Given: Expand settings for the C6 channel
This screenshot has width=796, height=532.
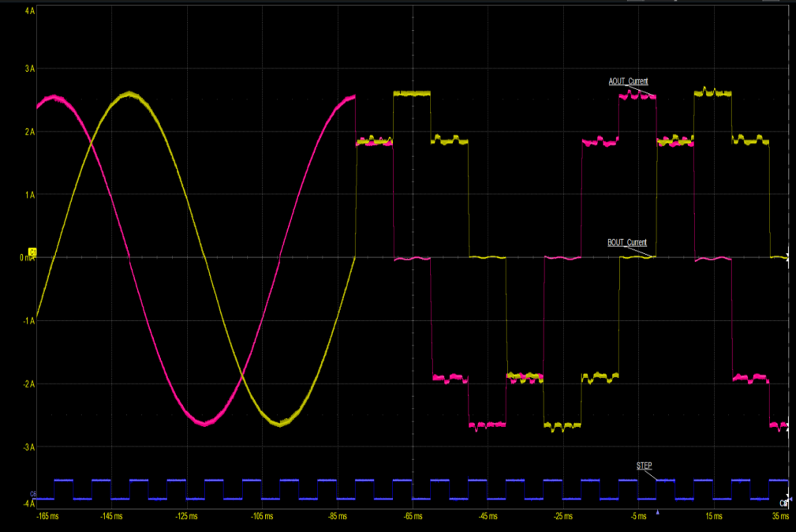Looking at the screenshot, I should click(x=33, y=494).
